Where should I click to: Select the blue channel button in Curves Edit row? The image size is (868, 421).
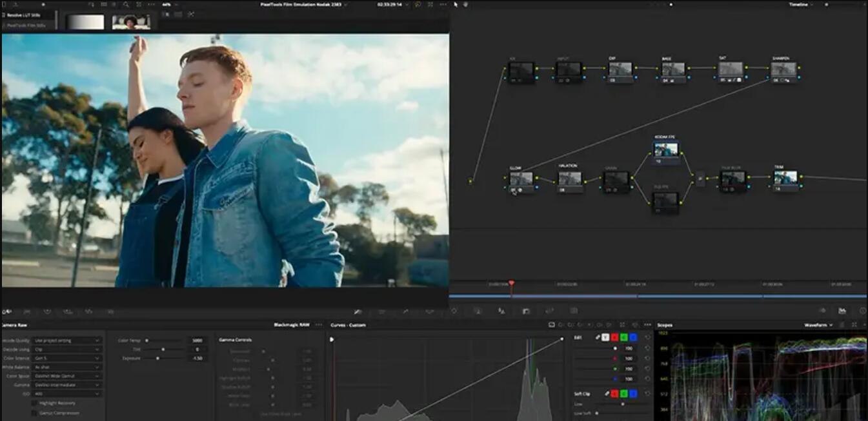coord(633,337)
